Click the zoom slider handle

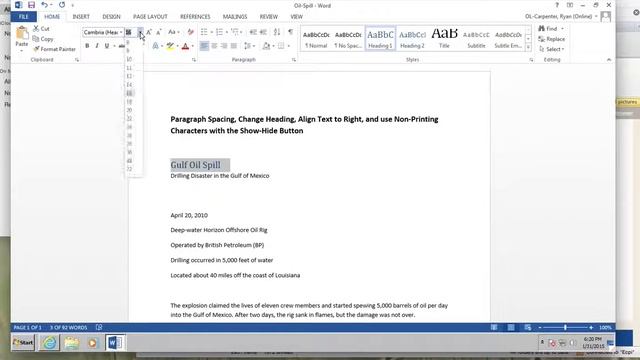pyautogui.click(x=565, y=327)
